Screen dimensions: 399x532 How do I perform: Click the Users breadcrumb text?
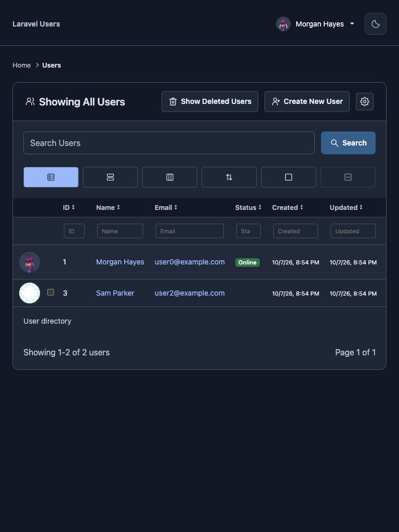pyautogui.click(x=51, y=65)
